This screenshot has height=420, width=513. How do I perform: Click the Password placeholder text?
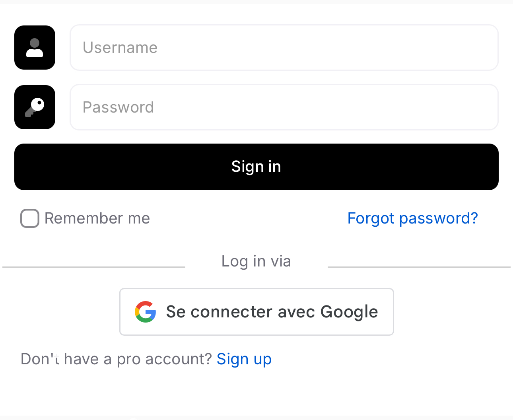click(x=118, y=107)
